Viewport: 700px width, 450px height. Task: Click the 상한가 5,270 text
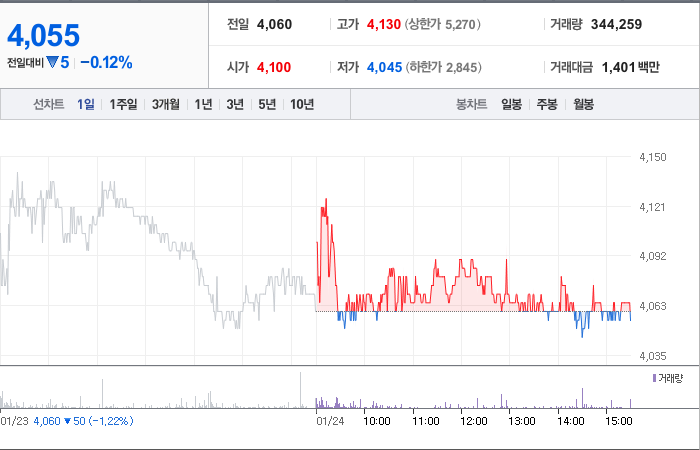click(443, 24)
